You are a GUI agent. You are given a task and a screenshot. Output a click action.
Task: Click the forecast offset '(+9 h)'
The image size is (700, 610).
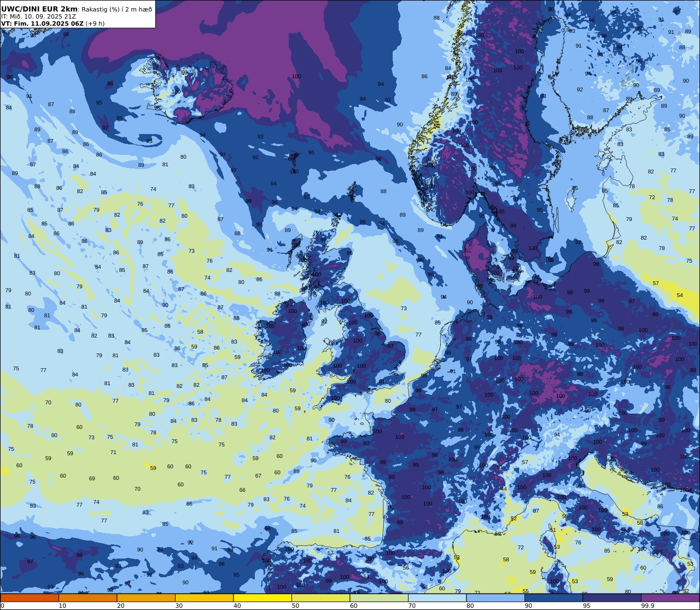tap(95, 24)
